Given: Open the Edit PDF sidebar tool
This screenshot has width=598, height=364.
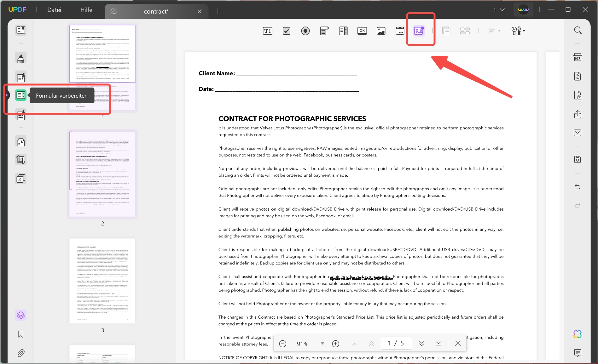Looking at the screenshot, I should [21, 77].
